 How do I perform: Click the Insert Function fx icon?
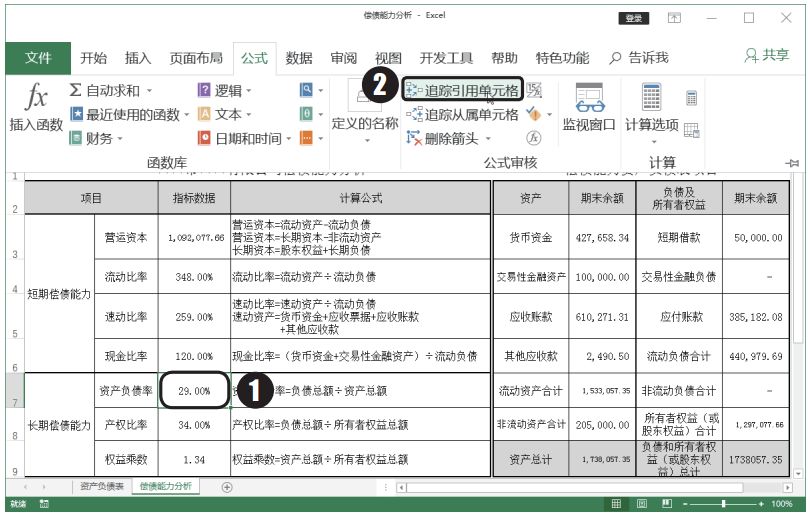(x=36, y=97)
